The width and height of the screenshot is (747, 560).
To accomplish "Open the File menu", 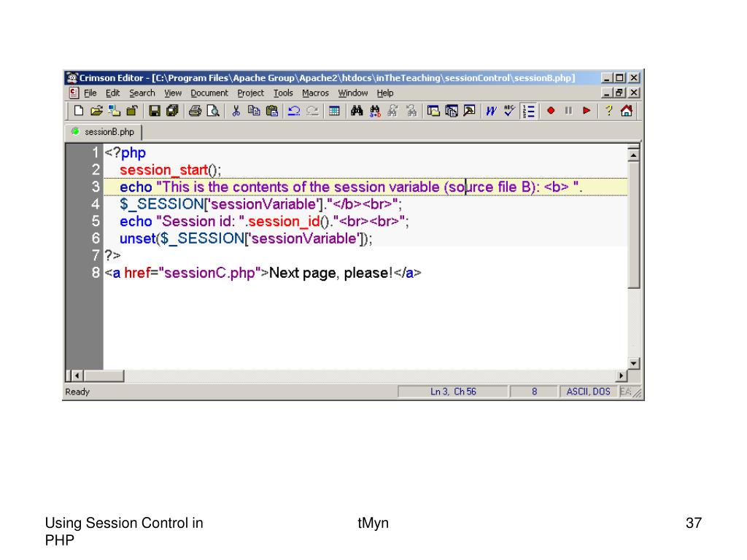I will [x=90, y=93].
